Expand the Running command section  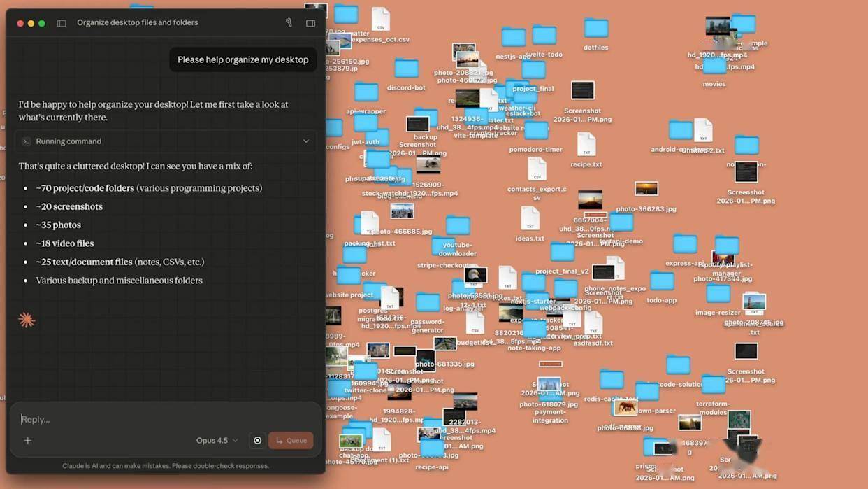[305, 141]
